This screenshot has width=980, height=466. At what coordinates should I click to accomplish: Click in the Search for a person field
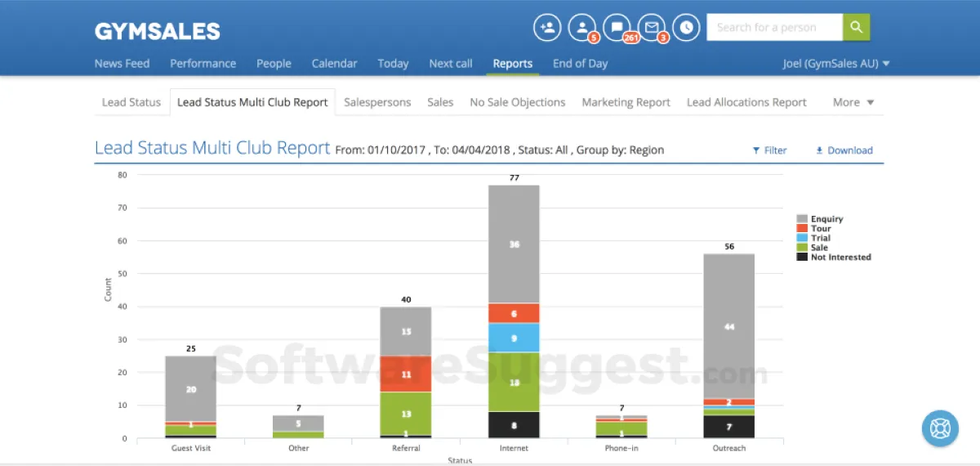[774, 27]
